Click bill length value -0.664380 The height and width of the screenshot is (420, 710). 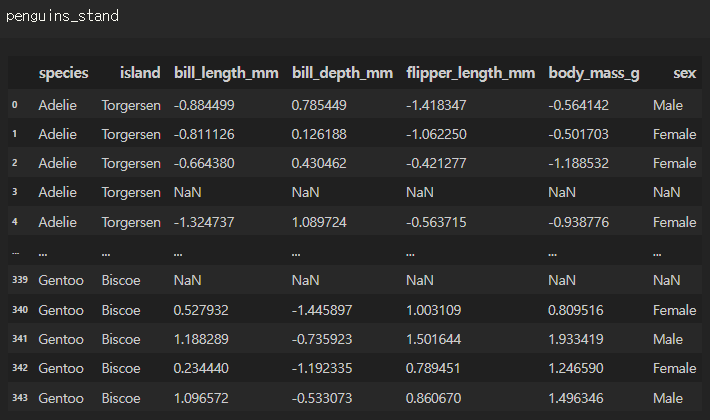pos(204,163)
